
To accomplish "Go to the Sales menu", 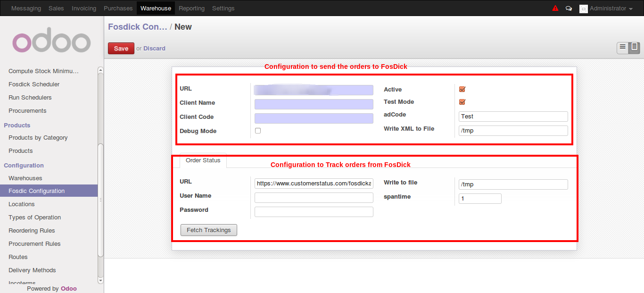I will coord(56,8).
